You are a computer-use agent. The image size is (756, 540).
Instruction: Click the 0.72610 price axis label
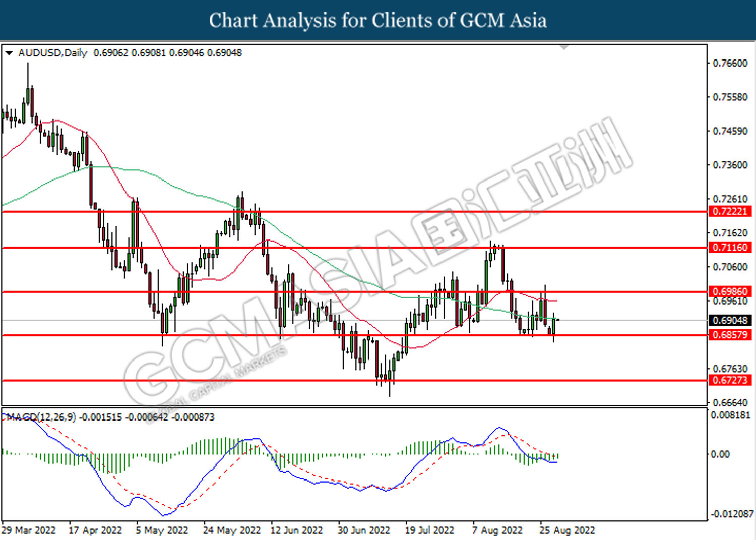click(x=730, y=199)
